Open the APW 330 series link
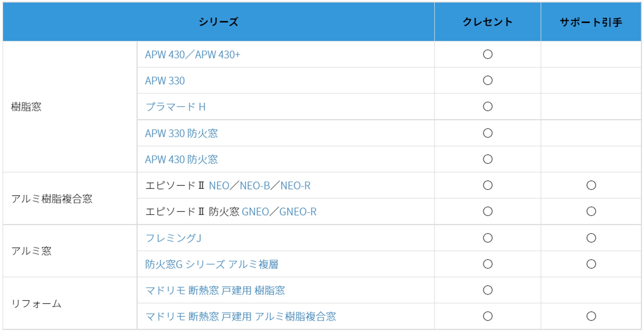Viewport: 644px width, 333px height. pos(165,81)
